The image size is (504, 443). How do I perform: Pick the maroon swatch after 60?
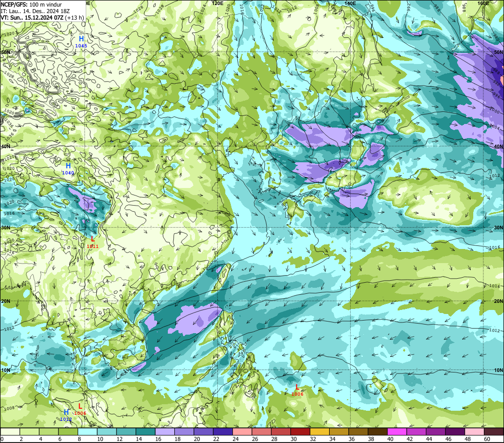tap(494, 432)
